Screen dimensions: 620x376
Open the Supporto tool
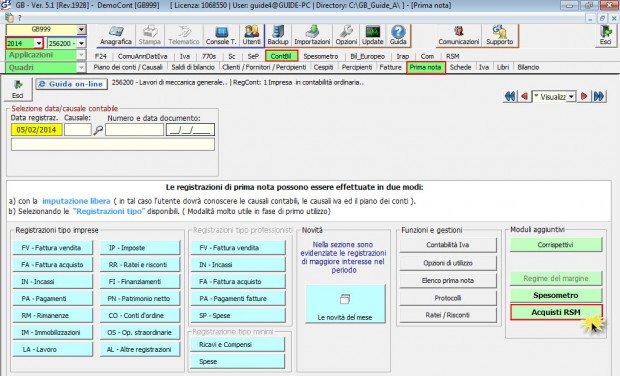coord(499,35)
